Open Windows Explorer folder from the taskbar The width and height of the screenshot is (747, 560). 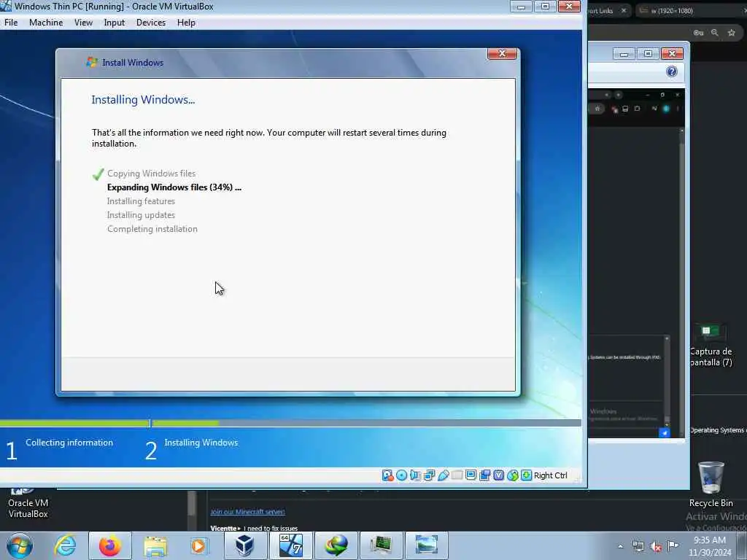(155, 545)
